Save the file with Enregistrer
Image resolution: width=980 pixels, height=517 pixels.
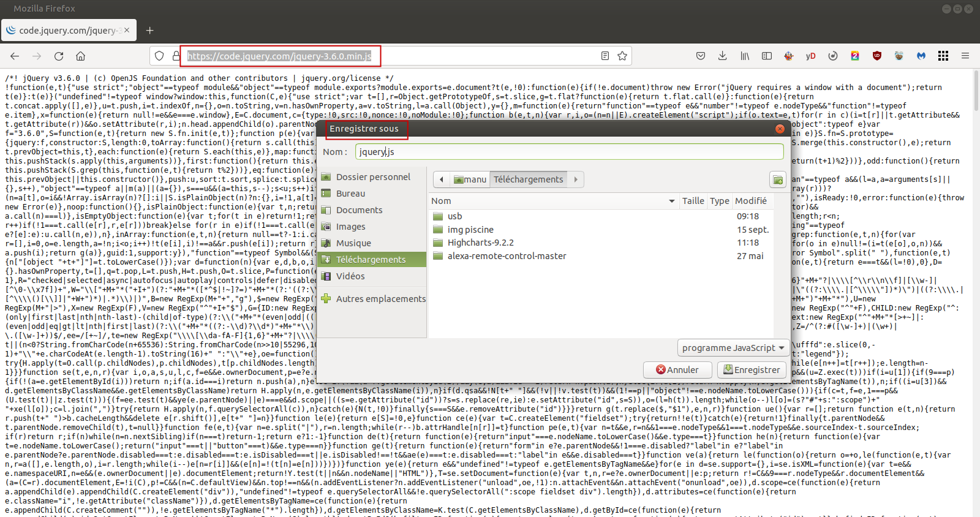click(752, 370)
